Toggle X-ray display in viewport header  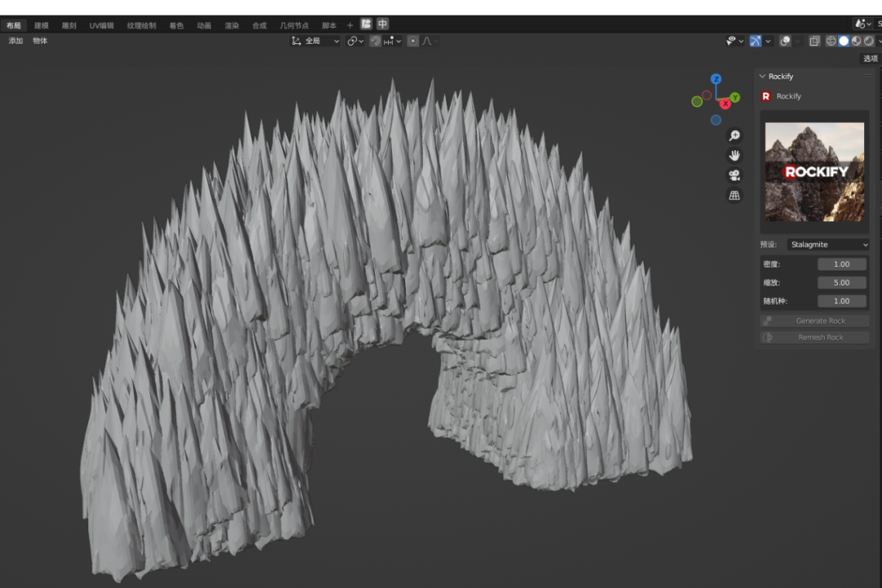(x=814, y=41)
